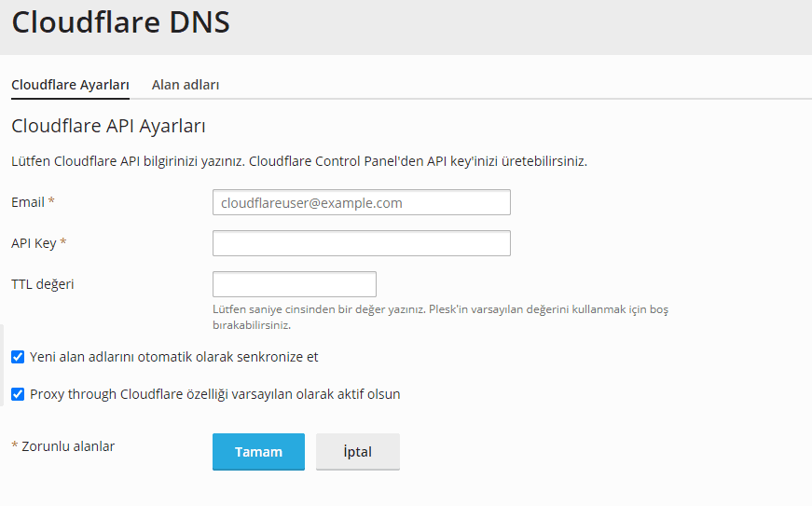Click the Cloudflare API Ayarları heading

108,126
